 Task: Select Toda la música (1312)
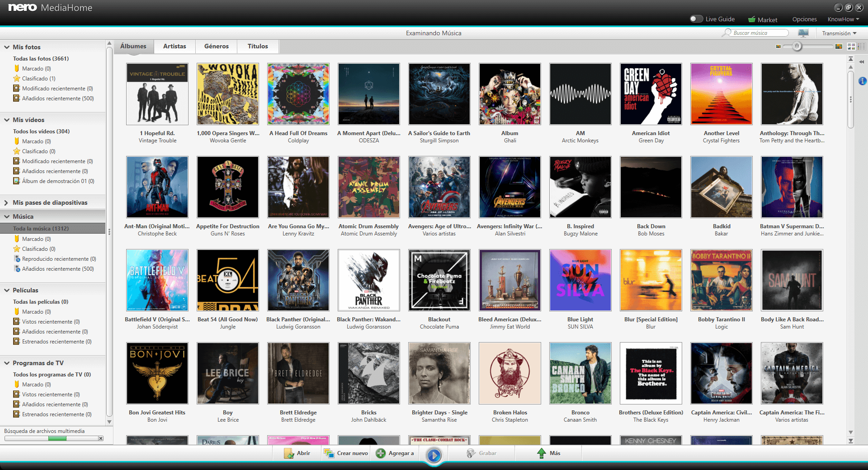coord(53,228)
